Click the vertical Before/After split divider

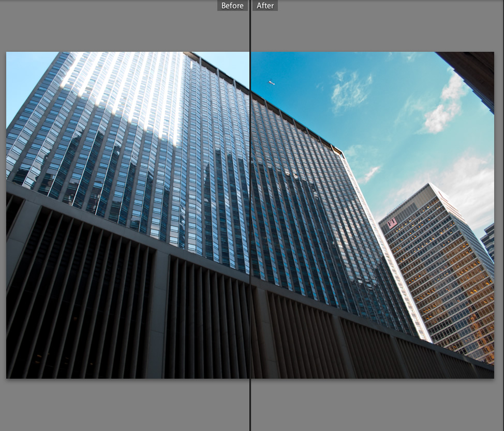click(x=250, y=207)
